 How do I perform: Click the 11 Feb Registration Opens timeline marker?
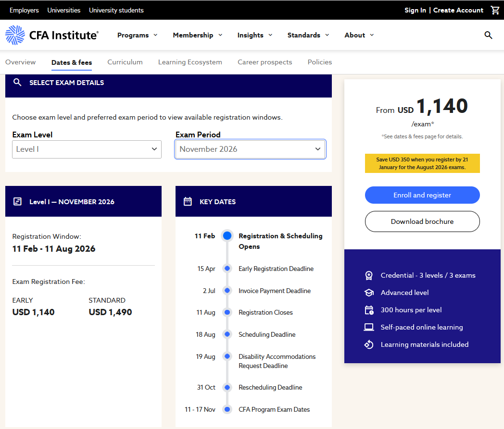227,236
